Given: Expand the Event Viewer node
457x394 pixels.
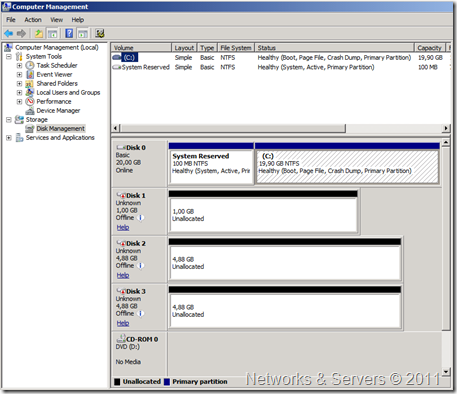Looking at the screenshot, I should (19, 74).
